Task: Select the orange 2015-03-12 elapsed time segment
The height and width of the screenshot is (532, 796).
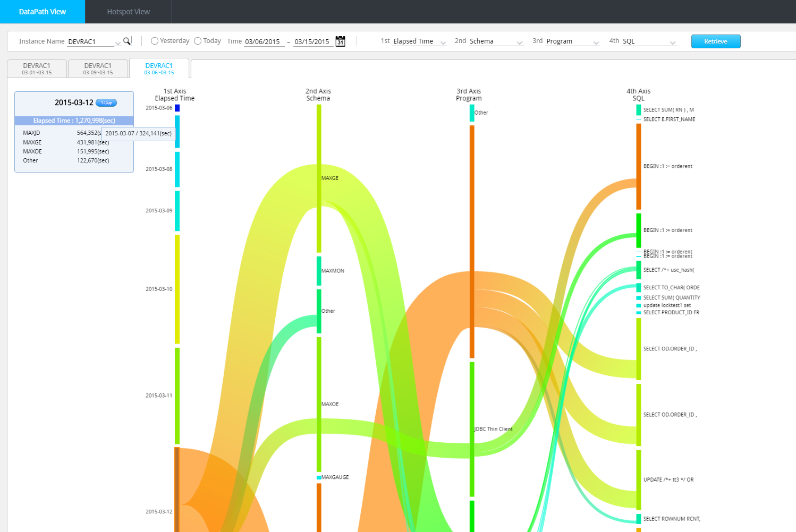Action: 177,490
